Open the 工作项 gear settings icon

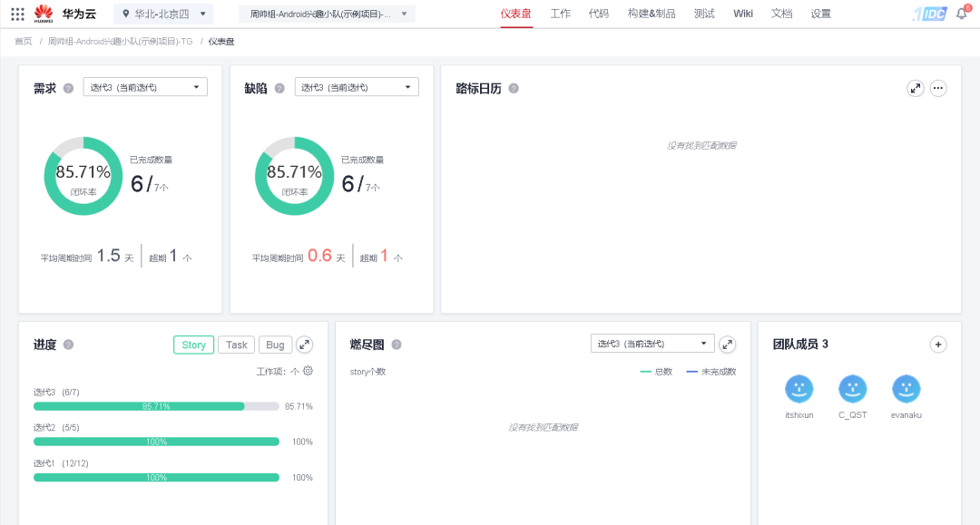coord(309,371)
